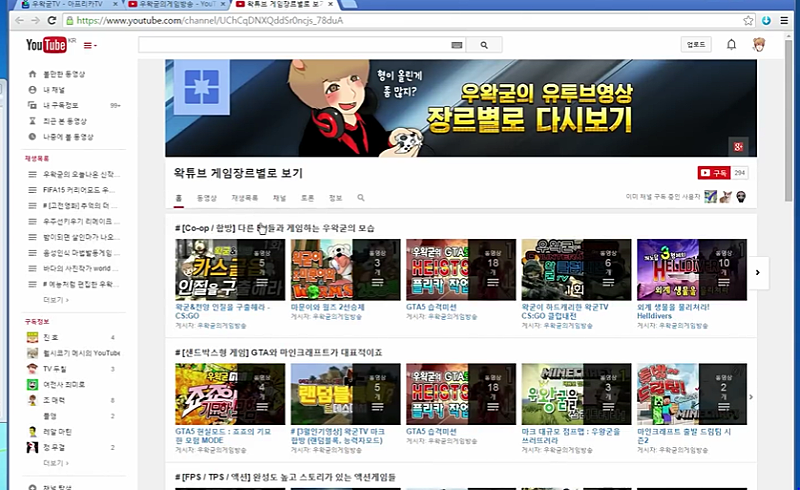Open My Subscriptions (내 구독정보) in sidebar
Image resolution: width=800 pixels, height=490 pixels.
[60, 105]
